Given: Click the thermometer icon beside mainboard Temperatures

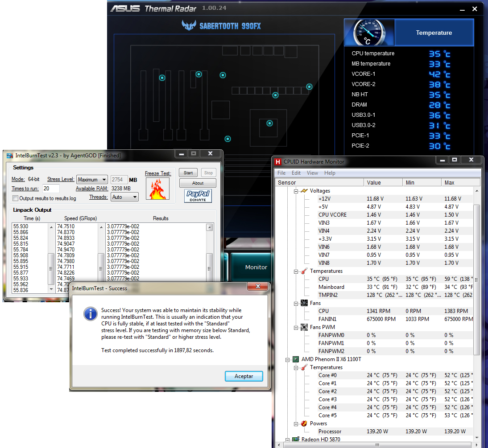Looking at the screenshot, I should (x=304, y=271).
